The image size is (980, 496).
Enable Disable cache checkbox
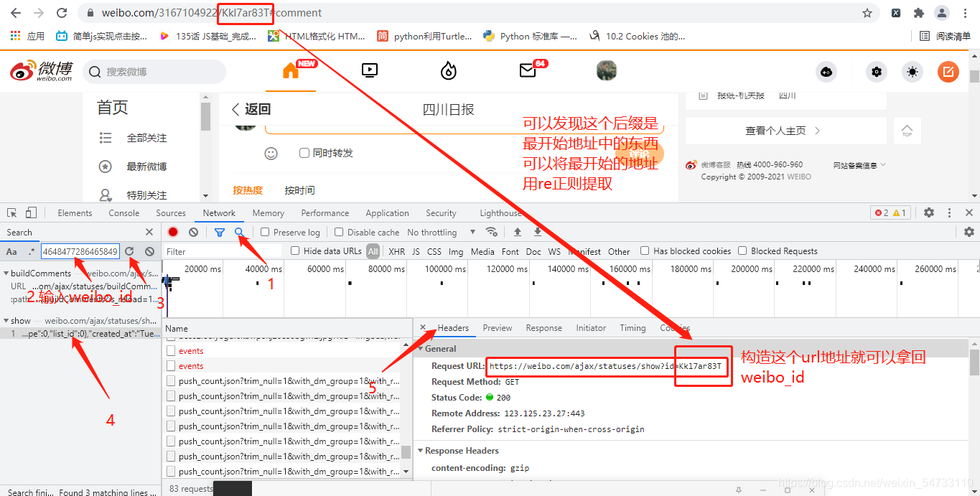point(339,232)
